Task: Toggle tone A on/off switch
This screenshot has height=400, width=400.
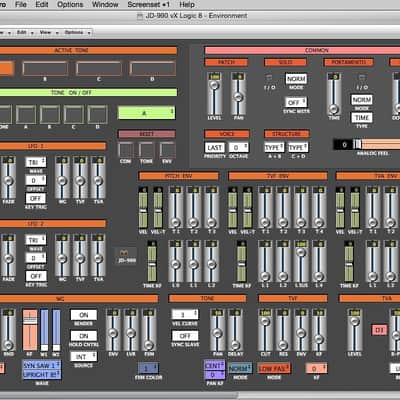Action: (x=26, y=115)
